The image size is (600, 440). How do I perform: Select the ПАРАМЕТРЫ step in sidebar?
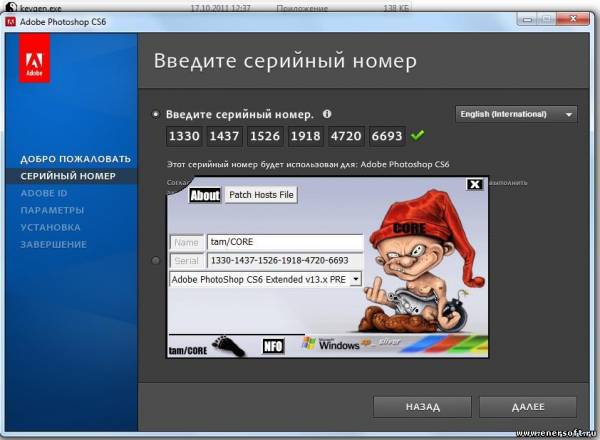pos(52,210)
